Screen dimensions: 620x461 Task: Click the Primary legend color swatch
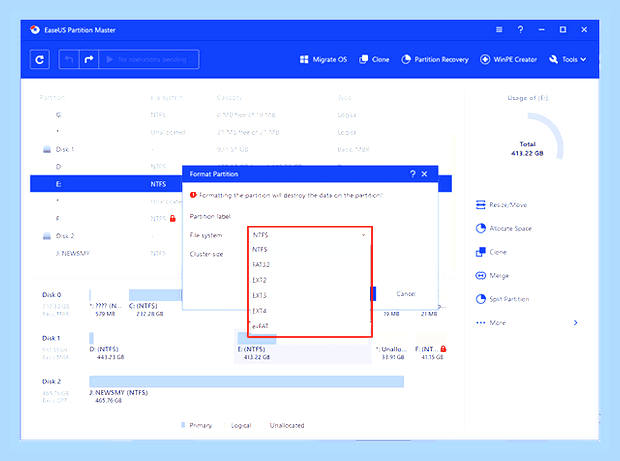[x=183, y=425]
